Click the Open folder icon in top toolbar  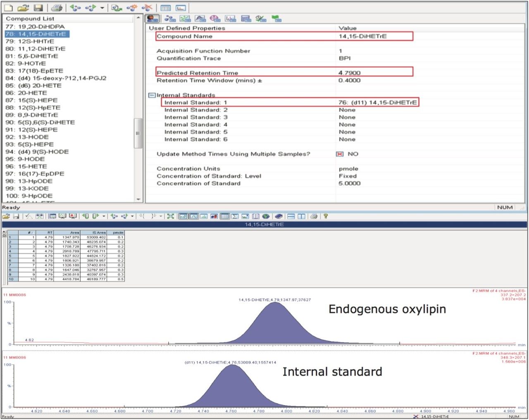(x=23, y=8)
